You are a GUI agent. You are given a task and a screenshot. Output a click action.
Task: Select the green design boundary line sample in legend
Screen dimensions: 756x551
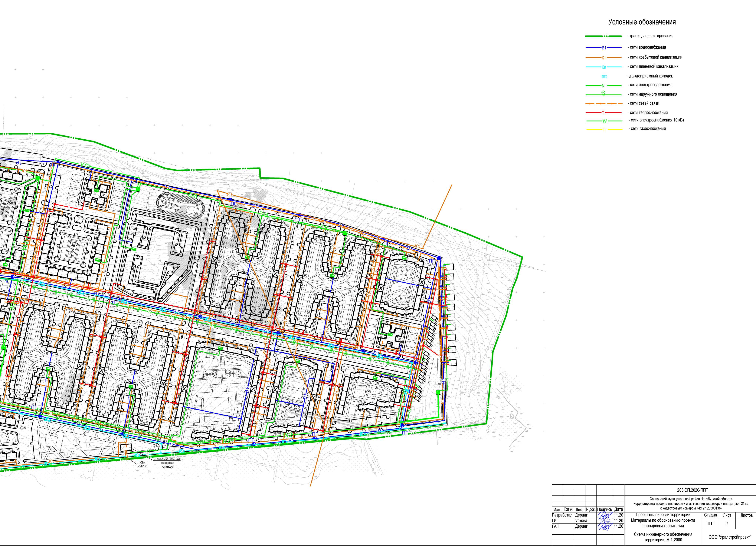coord(604,36)
